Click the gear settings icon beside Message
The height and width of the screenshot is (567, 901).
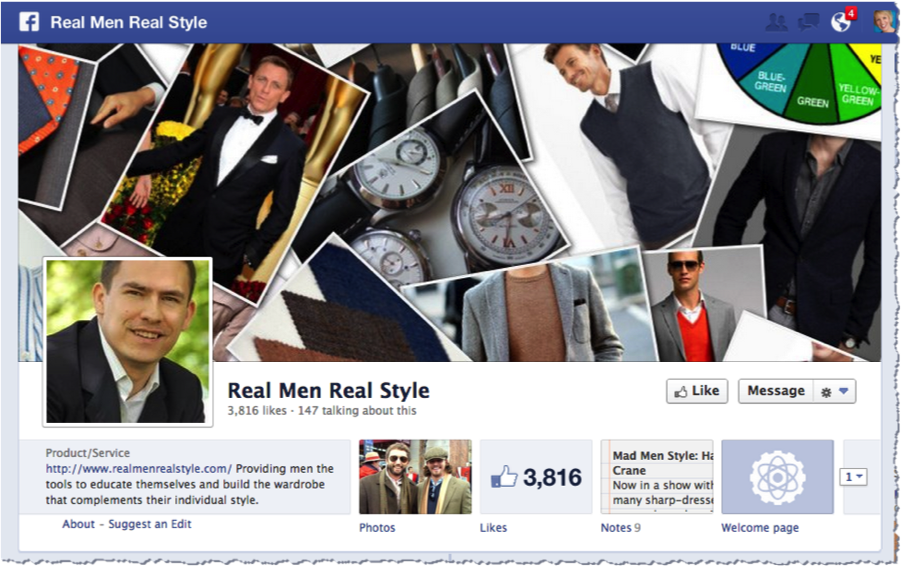(826, 392)
